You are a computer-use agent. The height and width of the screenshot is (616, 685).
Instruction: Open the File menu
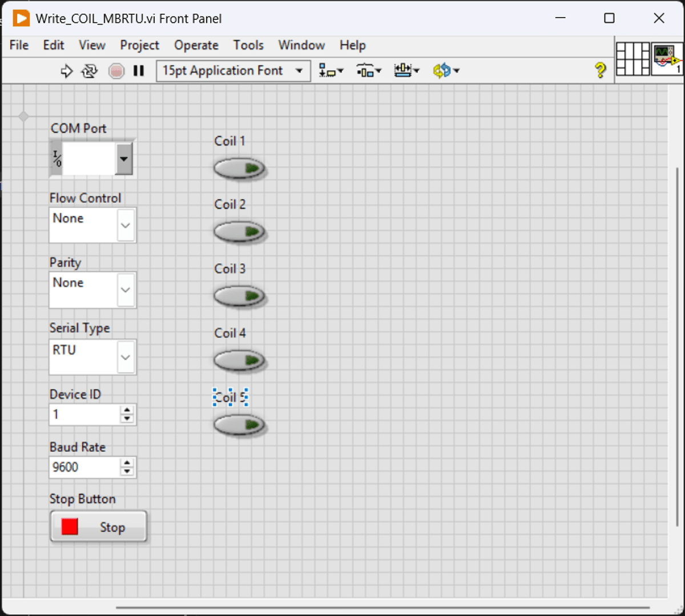[19, 45]
